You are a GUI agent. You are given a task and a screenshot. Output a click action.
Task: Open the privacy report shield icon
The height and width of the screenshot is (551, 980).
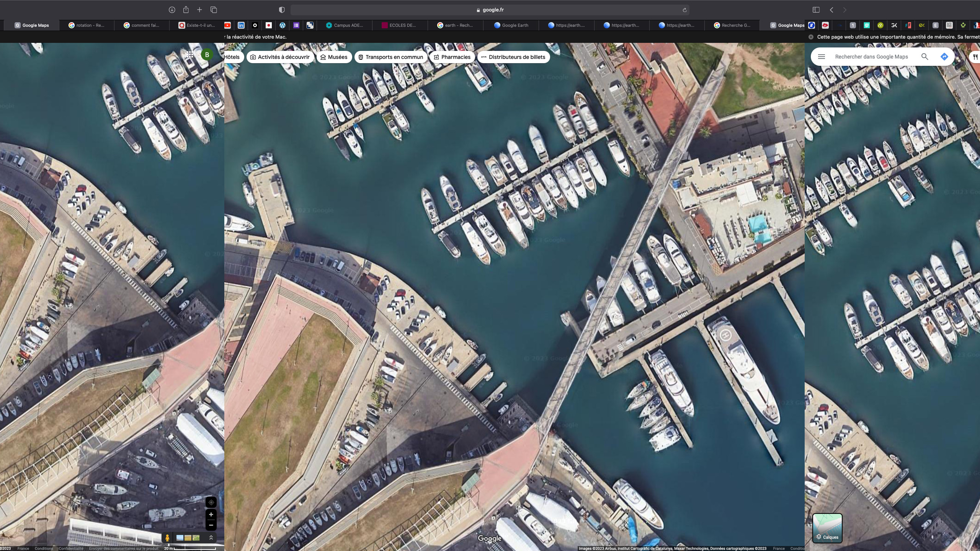click(282, 10)
